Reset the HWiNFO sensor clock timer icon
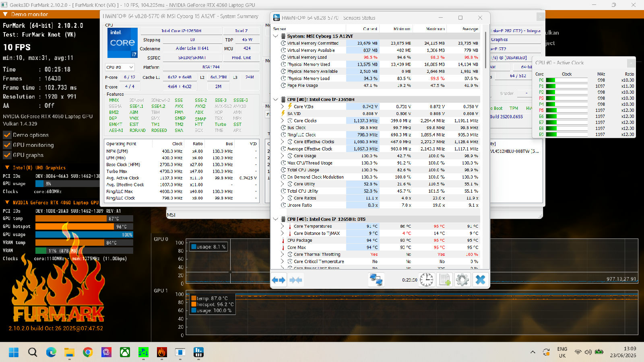This screenshot has height=362, width=644. (426, 280)
